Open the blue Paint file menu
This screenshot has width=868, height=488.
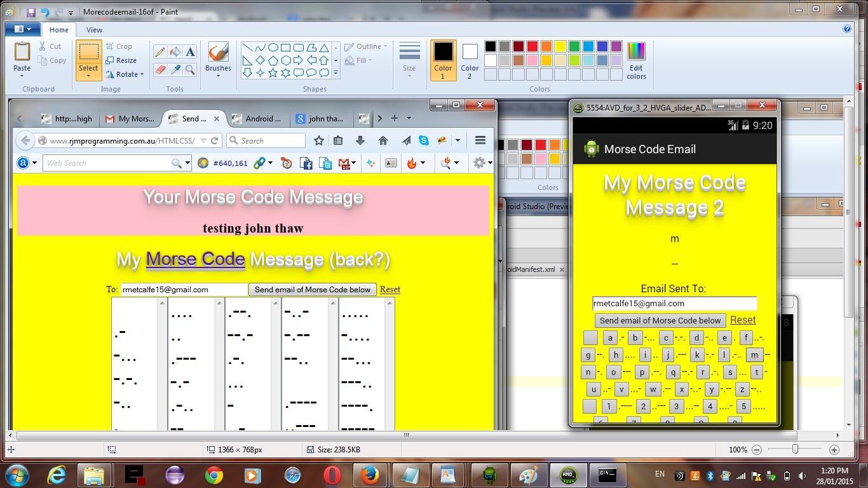click(22, 29)
